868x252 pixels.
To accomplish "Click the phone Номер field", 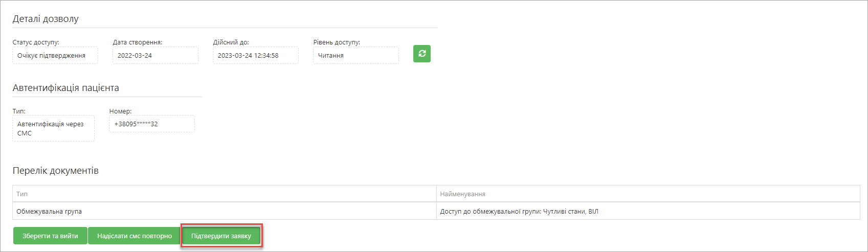I will pyautogui.click(x=152, y=124).
